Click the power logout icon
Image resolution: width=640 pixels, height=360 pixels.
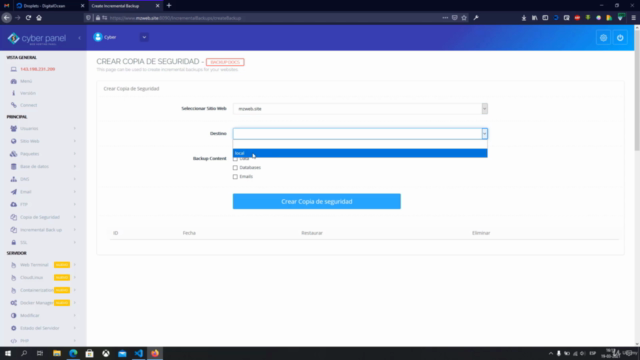(620, 38)
